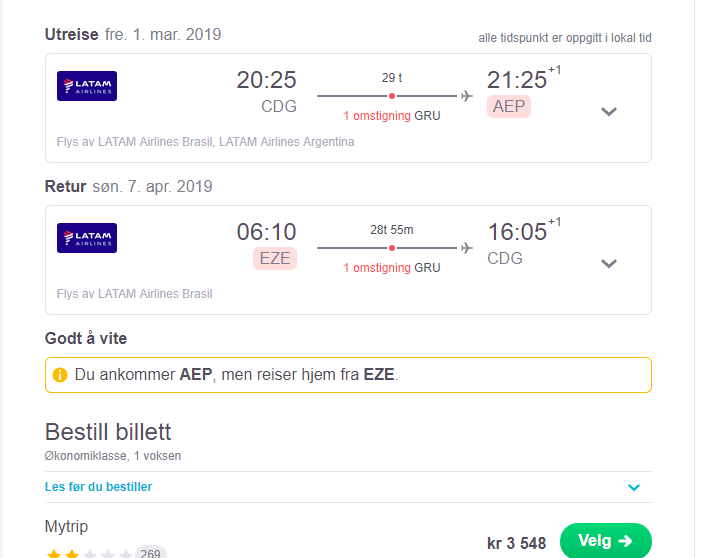Click the highlighted AEP arrival airport badge
Viewport: 718px width, 558px height.
pos(509,107)
